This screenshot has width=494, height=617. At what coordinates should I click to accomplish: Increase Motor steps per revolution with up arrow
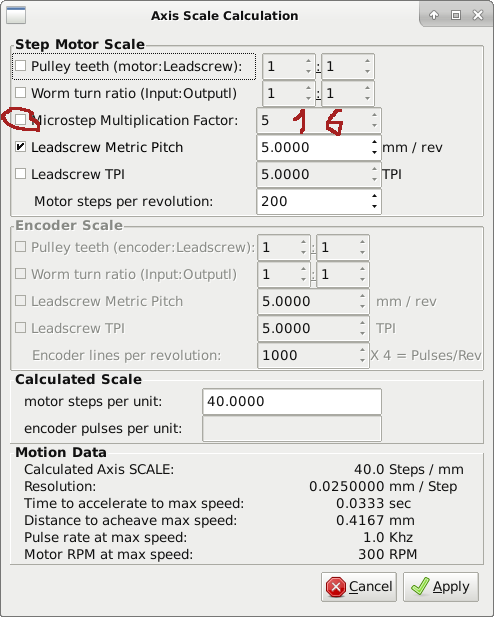[x=374, y=196]
